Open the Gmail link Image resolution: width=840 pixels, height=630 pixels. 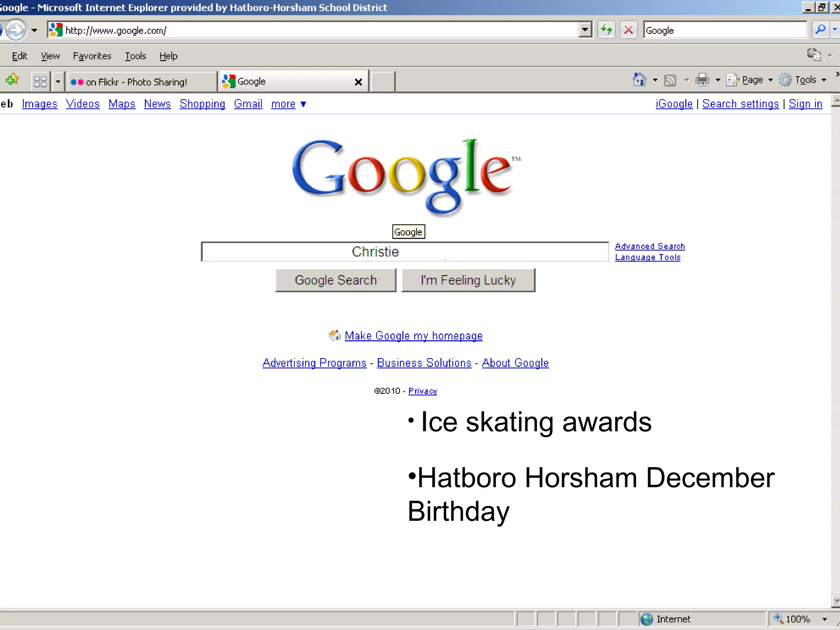[248, 104]
